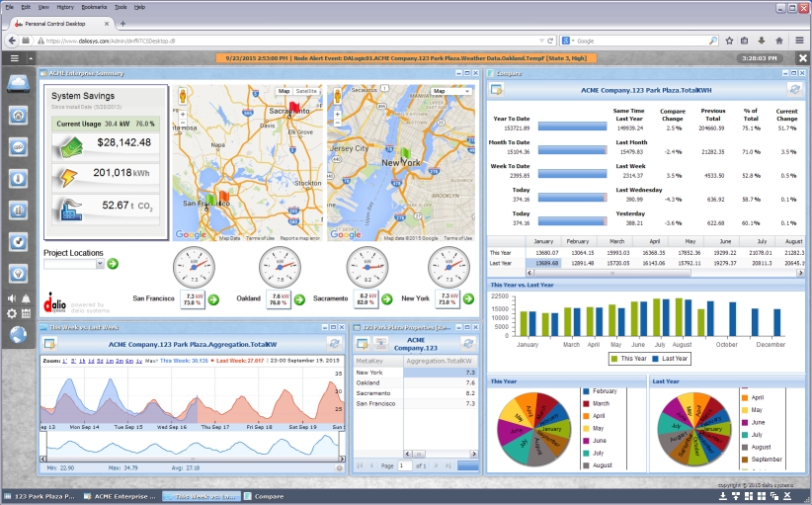Click the orange Node Alert Event banner
Viewport: 812px width, 505px height.
point(406,58)
